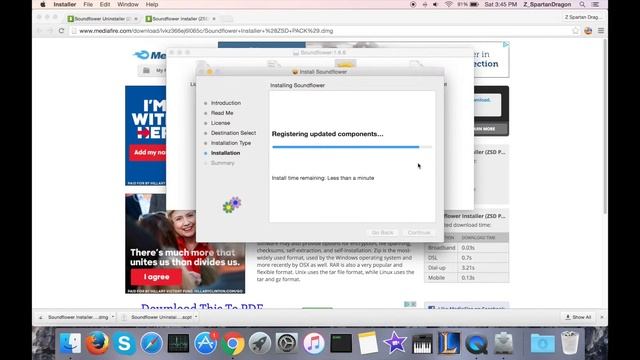Screen dimensions: 640x360
Task: Open Chrome's hamburger menu
Action: coord(601,31)
